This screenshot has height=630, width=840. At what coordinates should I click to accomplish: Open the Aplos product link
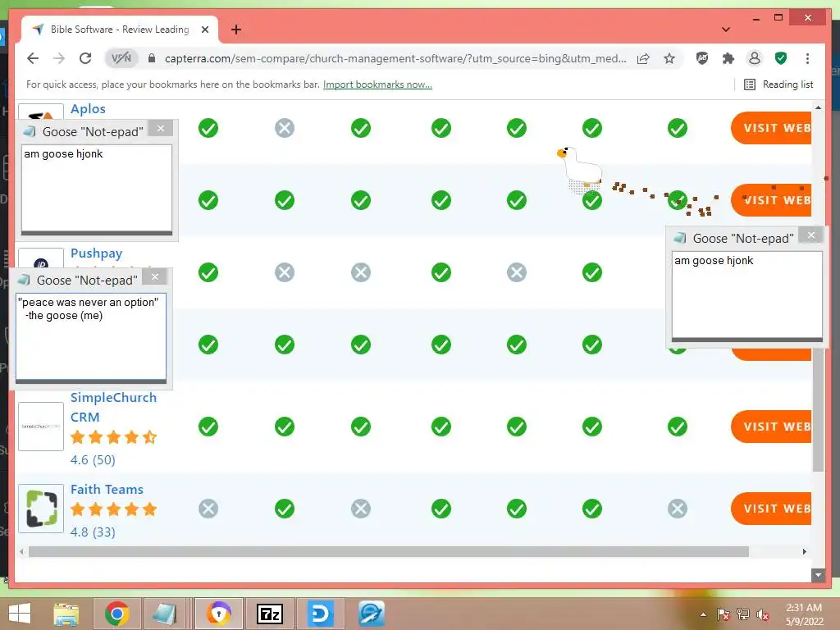tap(88, 109)
